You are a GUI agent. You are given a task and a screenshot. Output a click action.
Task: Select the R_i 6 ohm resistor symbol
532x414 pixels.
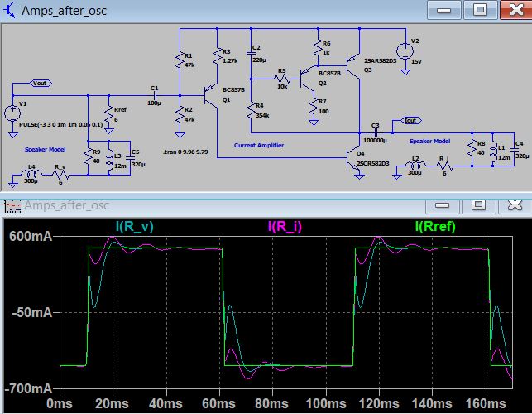[445, 166]
